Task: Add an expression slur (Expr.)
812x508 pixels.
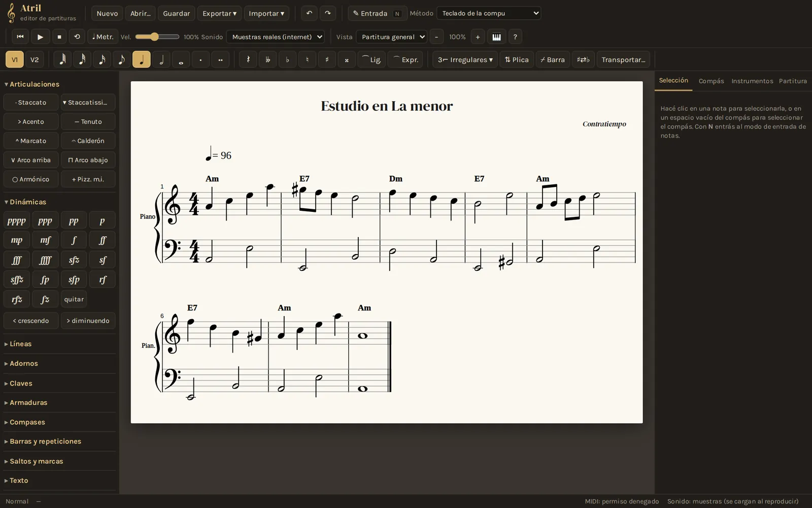Action: (405, 59)
